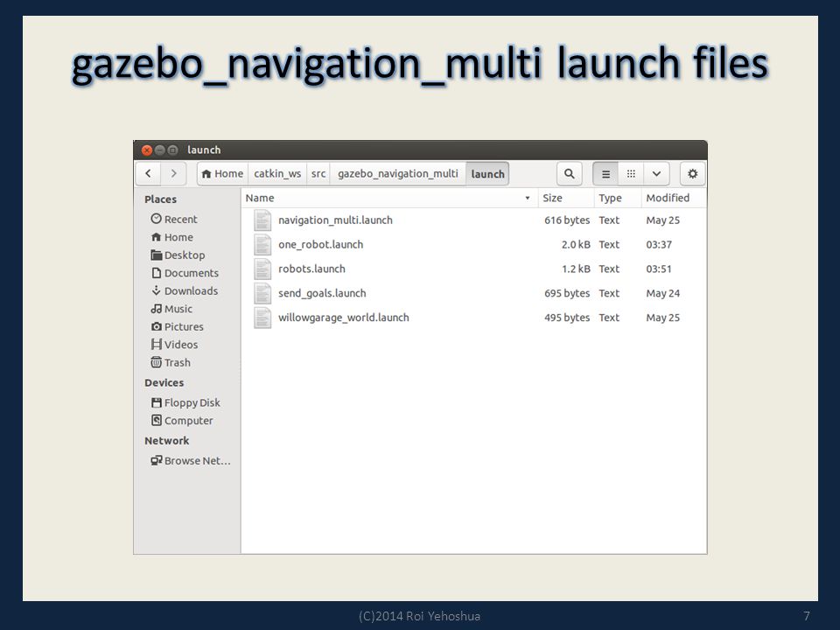Image resolution: width=840 pixels, height=630 pixels.
Task: Click the Home breadcrumb
Action: pyautogui.click(x=222, y=173)
